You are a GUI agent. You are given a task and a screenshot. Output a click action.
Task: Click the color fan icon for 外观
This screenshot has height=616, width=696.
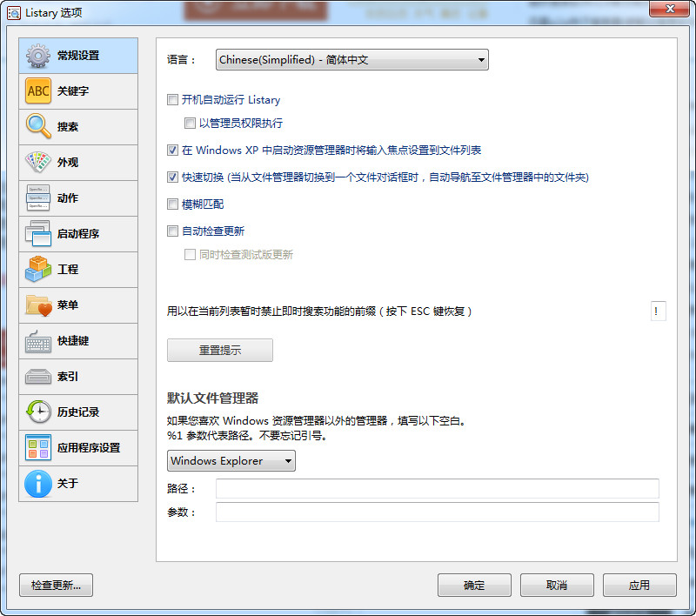click(38, 163)
